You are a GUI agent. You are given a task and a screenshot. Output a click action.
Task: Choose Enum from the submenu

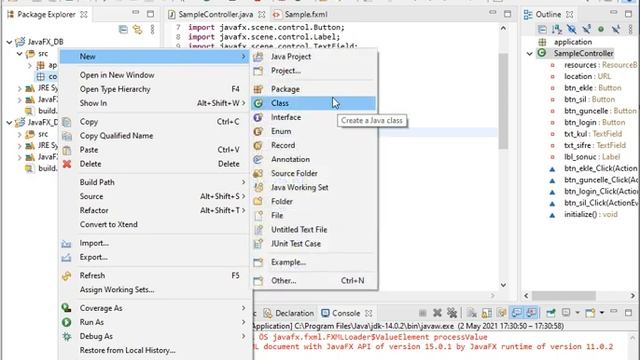pyautogui.click(x=313, y=131)
